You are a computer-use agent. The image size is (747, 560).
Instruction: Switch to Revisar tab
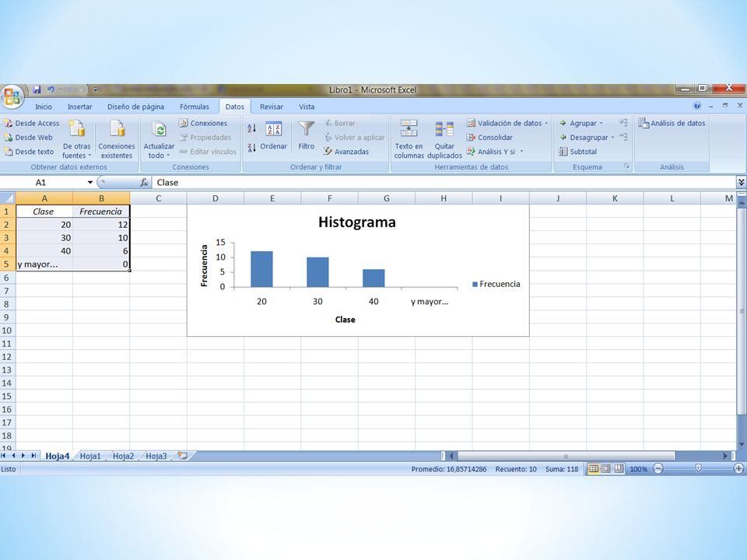[272, 107]
